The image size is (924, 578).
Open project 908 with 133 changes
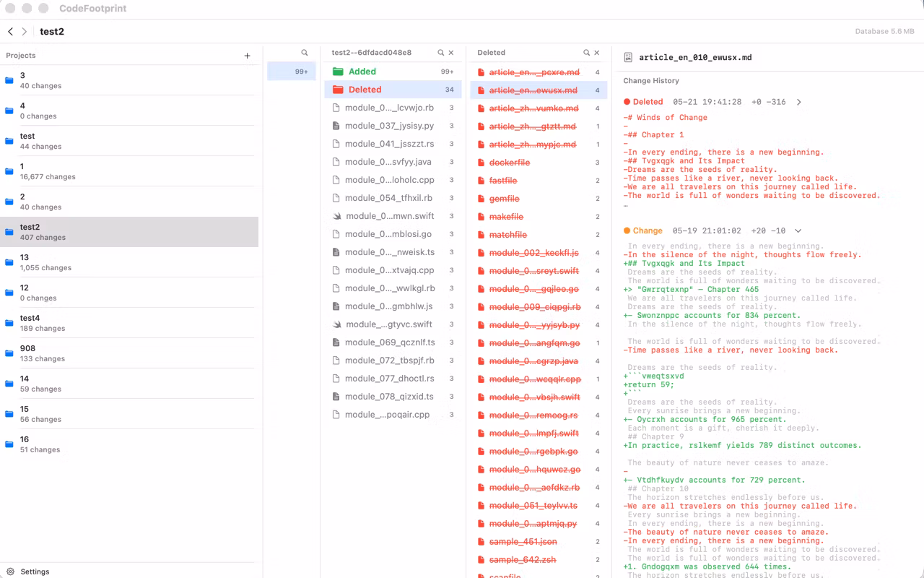click(x=129, y=353)
